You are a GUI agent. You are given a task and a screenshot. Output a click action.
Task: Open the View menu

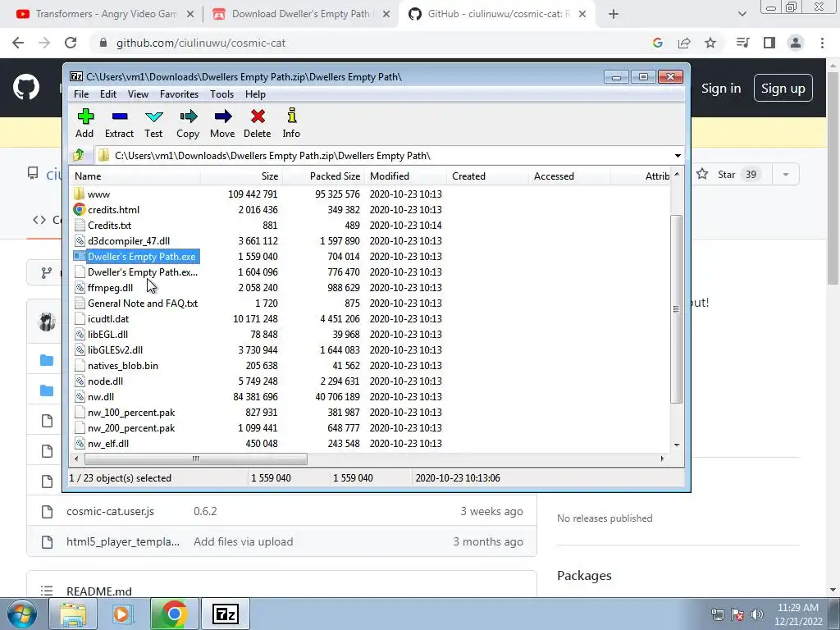[138, 94]
